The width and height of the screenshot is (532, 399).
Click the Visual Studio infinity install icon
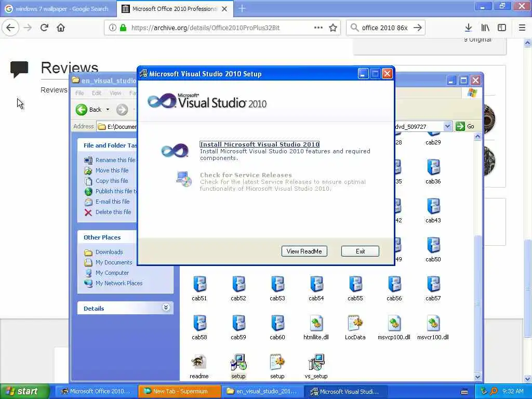pos(175,150)
